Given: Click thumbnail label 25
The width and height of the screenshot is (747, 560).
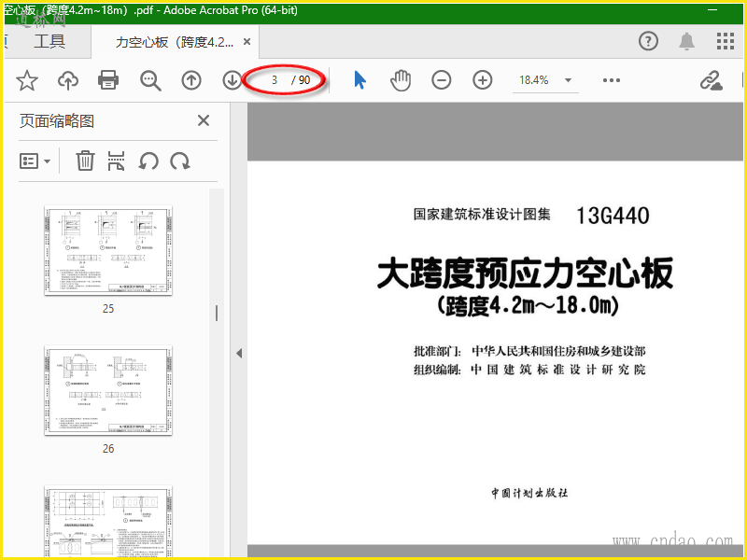Looking at the screenshot, I should (x=108, y=309).
